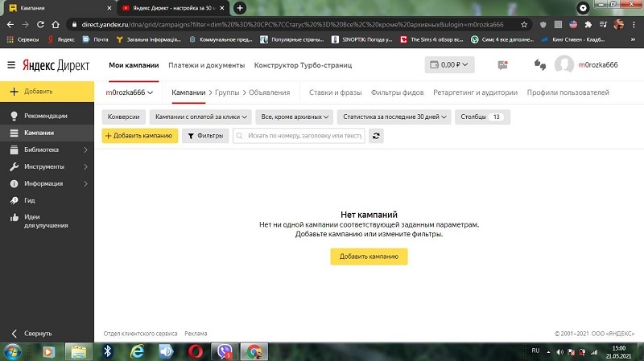Open Рекомендации in the sidebar

tap(47, 116)
